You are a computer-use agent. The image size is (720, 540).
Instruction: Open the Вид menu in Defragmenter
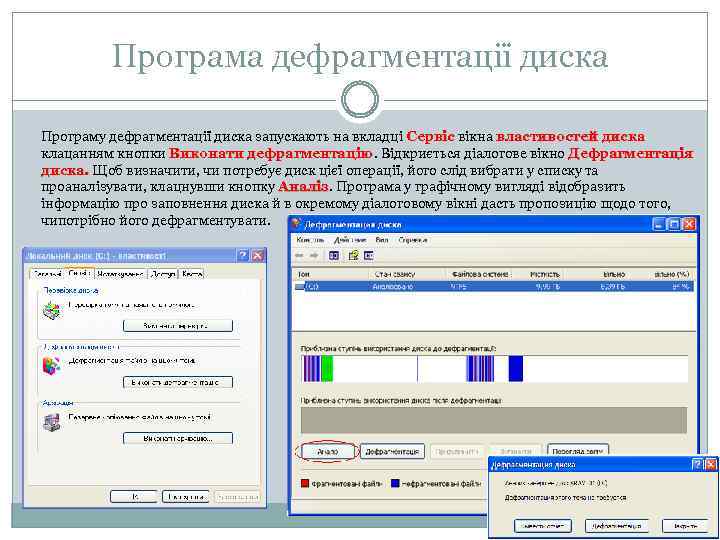click(382, 240)
